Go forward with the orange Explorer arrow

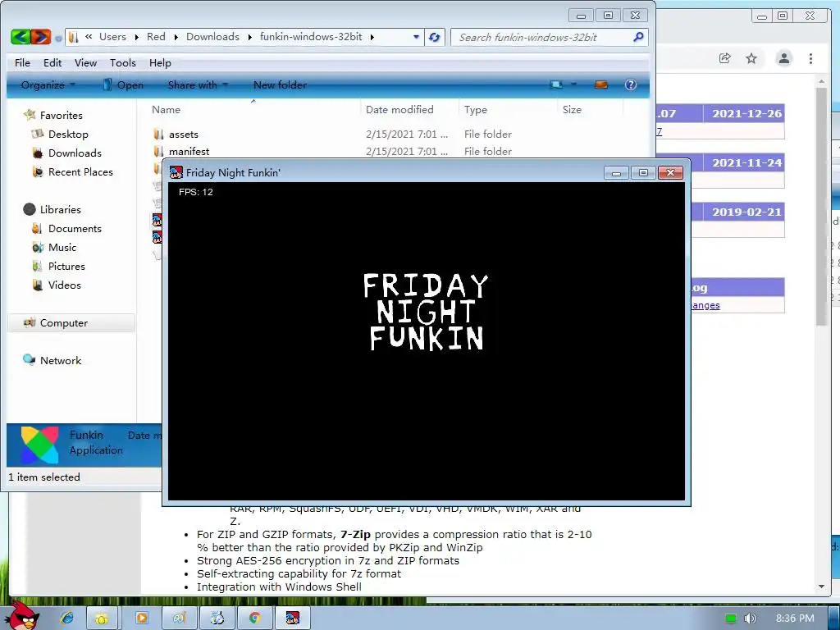pos(41,36)
